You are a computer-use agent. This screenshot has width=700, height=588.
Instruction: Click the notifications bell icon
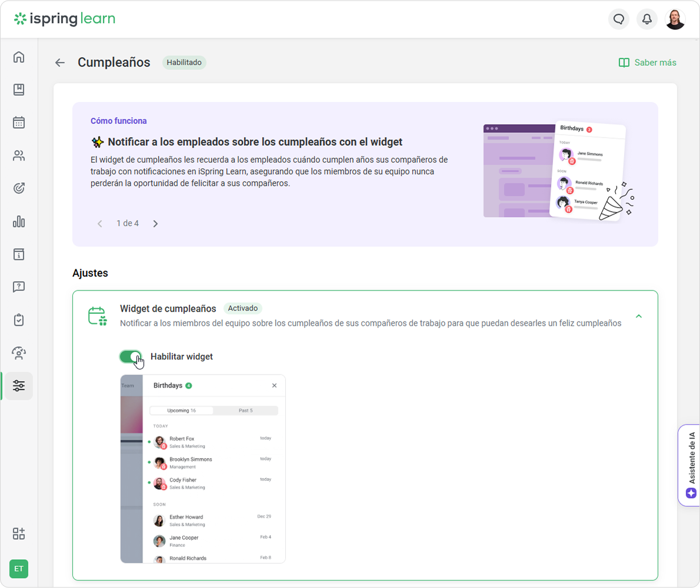[x=646, y=19]
